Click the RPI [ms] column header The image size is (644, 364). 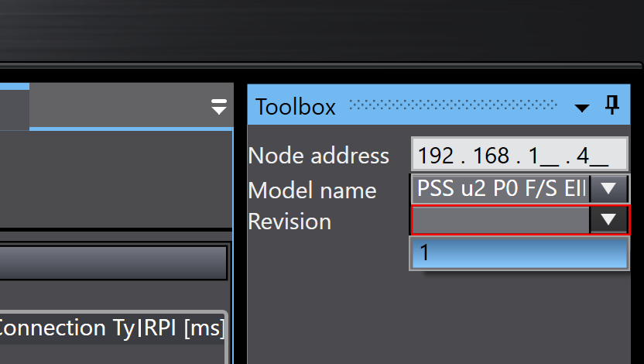click(183, 328)
